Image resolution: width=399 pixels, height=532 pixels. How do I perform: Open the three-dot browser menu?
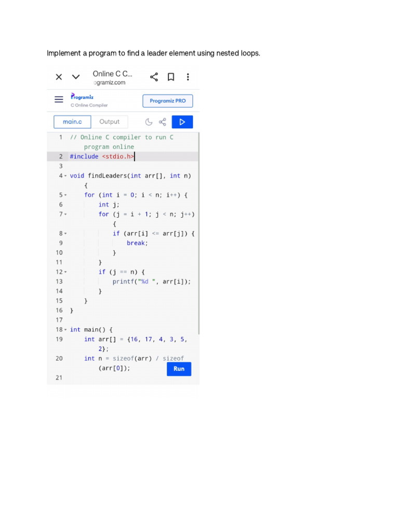(x=188, y=77)
